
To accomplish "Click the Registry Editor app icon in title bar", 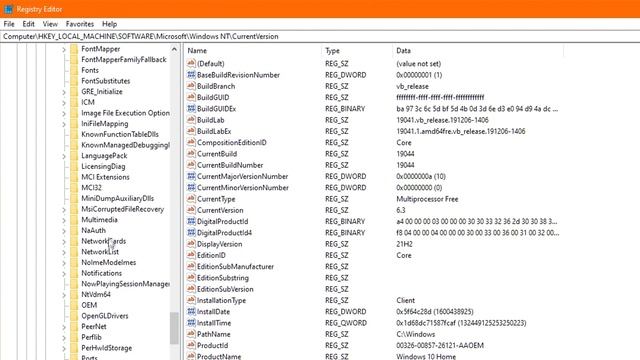I will click(8, 9).
